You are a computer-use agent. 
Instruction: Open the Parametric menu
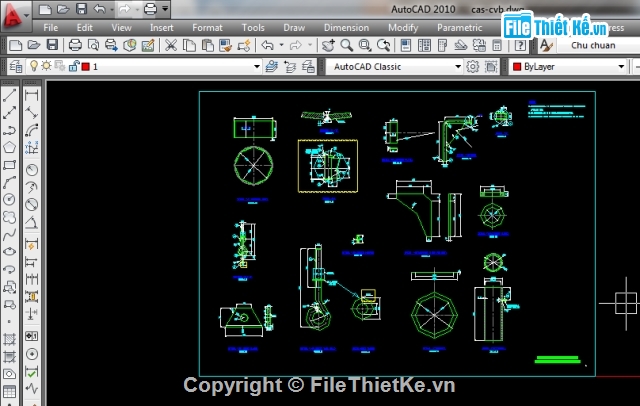pyautogui.click(x=460, y=28)
